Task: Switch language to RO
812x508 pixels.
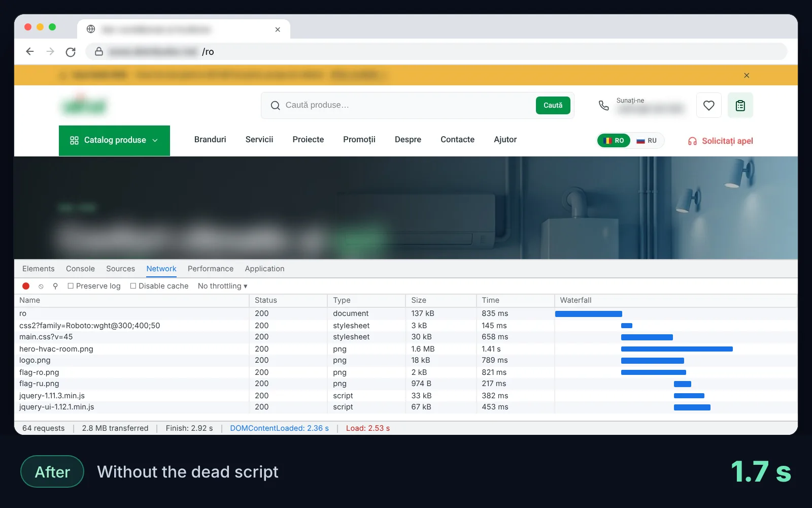Action: (614, 141)
